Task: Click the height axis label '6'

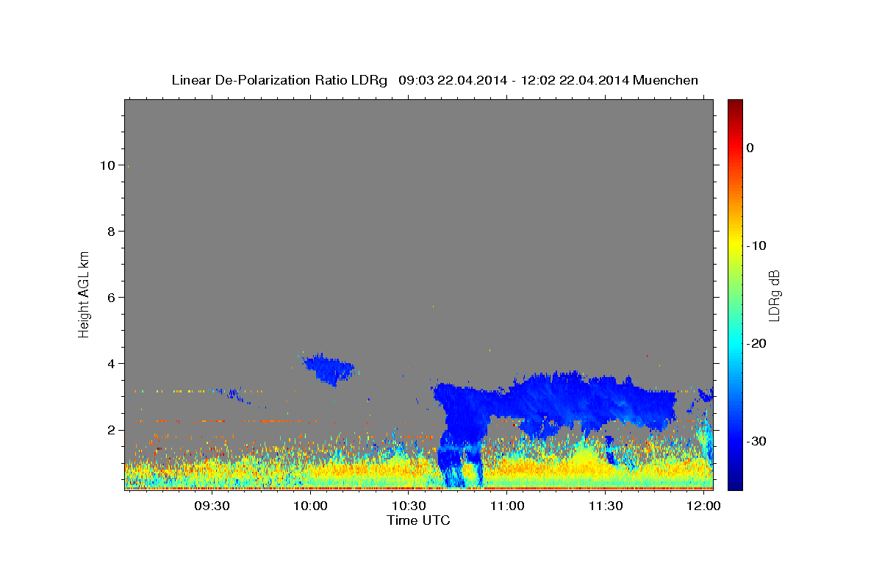Action: click(x=112, y=297)
